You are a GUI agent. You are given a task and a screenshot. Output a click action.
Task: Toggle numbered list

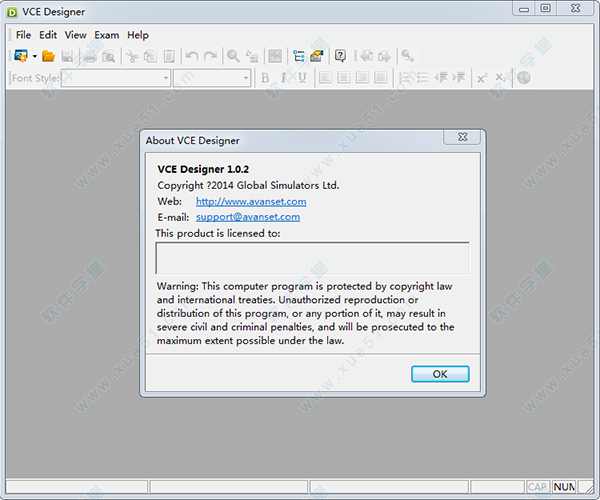pos(404,78)
